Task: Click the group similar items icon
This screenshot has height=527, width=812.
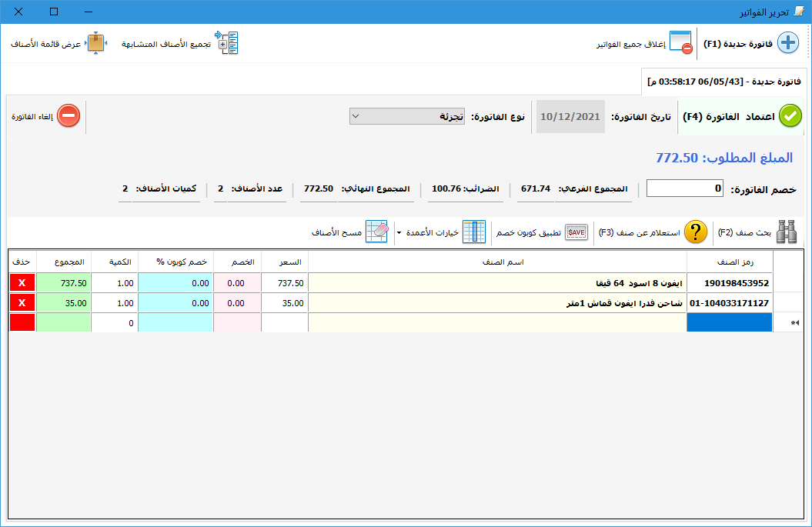Action: pos(227,43)
